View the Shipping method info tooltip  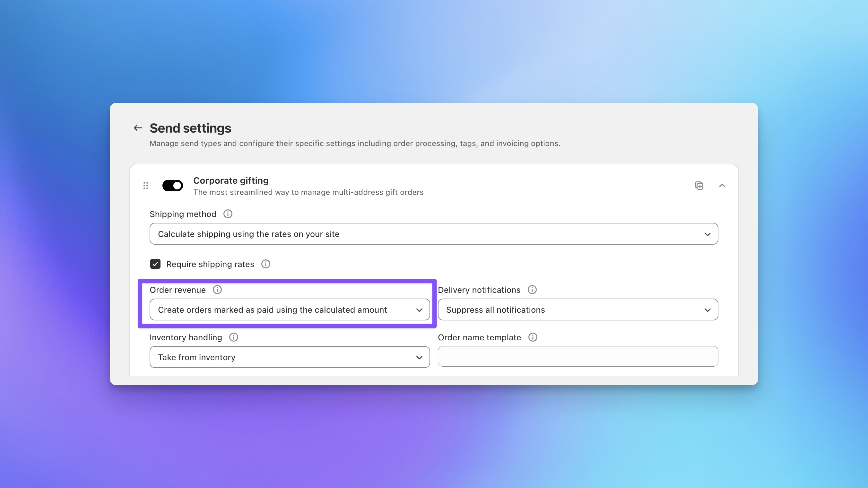[228, 214]
